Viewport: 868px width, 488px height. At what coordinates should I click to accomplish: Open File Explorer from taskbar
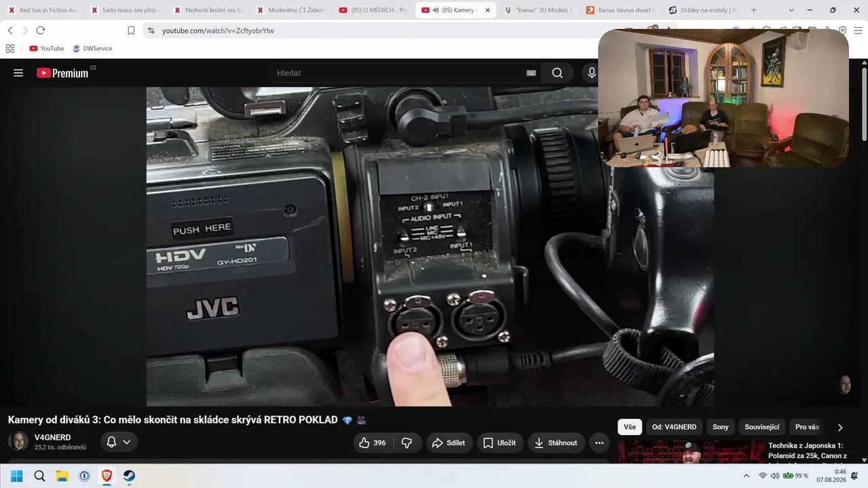pyautogui.click(x=62, y=476)
